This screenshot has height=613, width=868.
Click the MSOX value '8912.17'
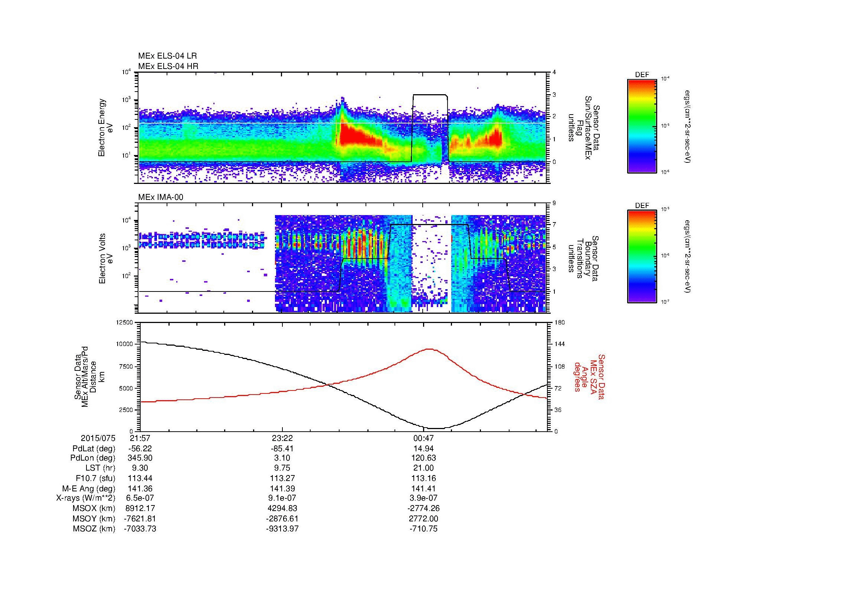(140, 508)
